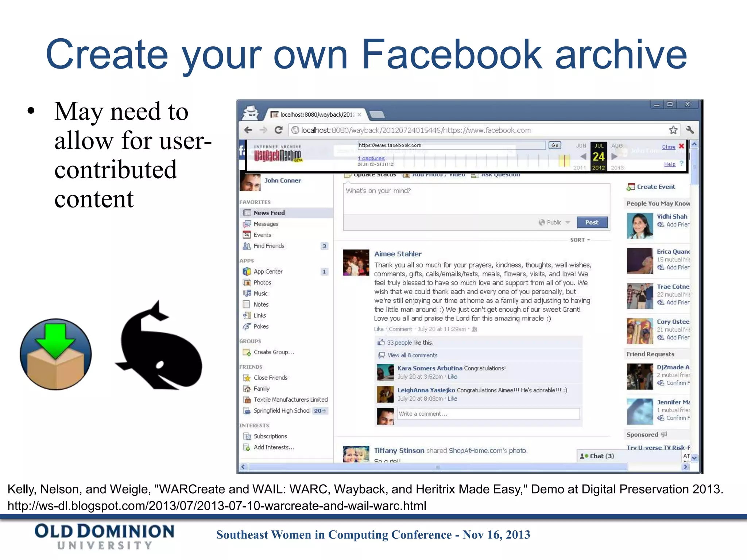Click the Wayback URL input field

[452, 145]
